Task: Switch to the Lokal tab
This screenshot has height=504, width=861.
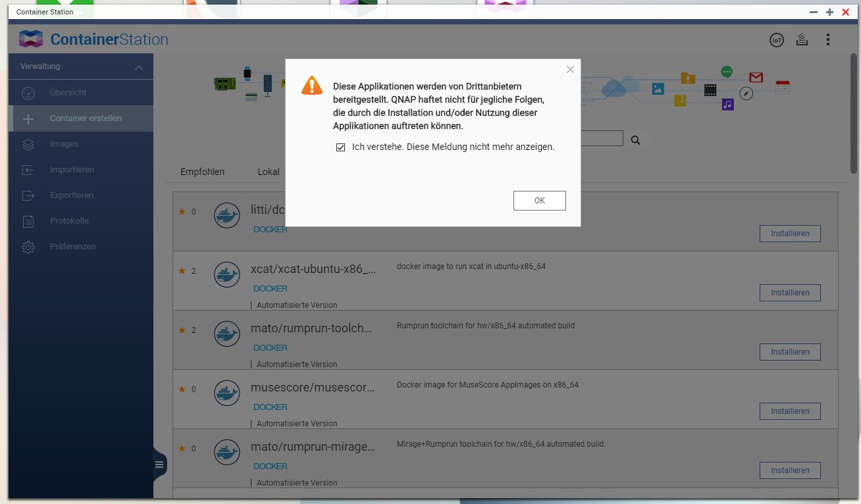Action: tap(269, 172)
